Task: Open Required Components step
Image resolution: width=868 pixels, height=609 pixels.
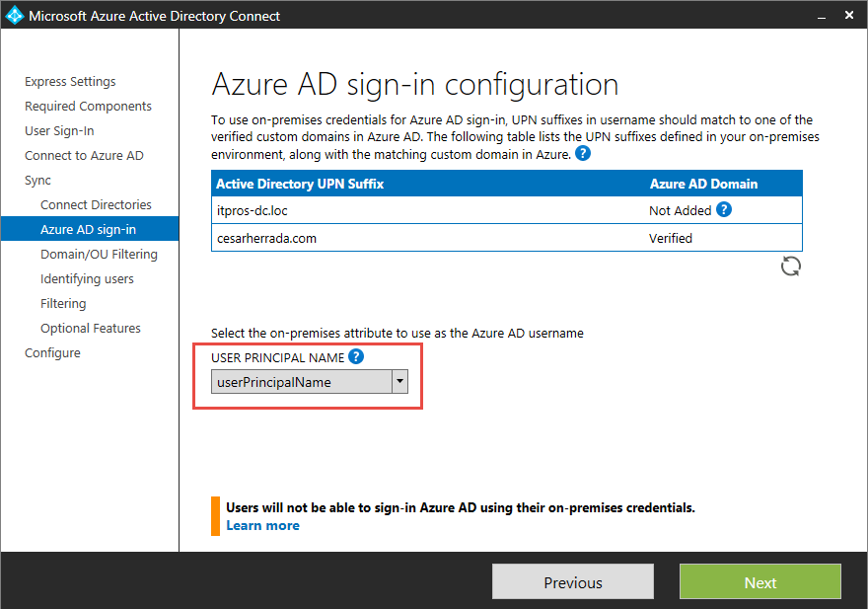Action: click(x=88, y=107)
